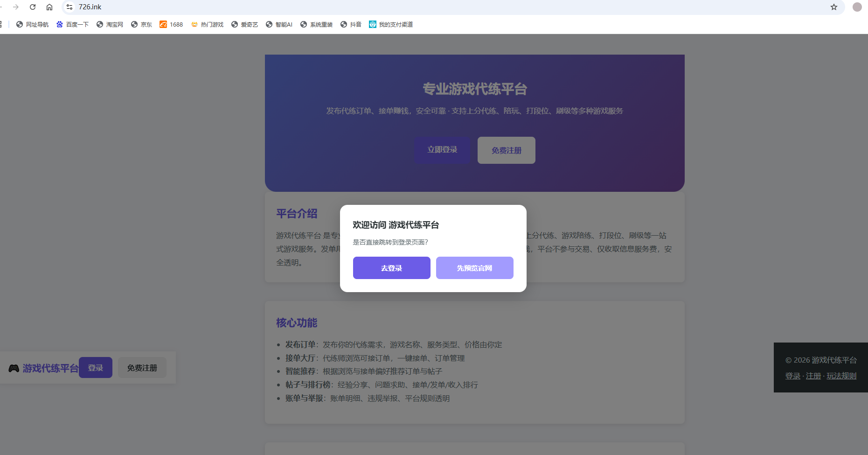Click the bookmark star in address bar
The width and height of the screenshot is (868, 455).
click(x=834, y=7)
